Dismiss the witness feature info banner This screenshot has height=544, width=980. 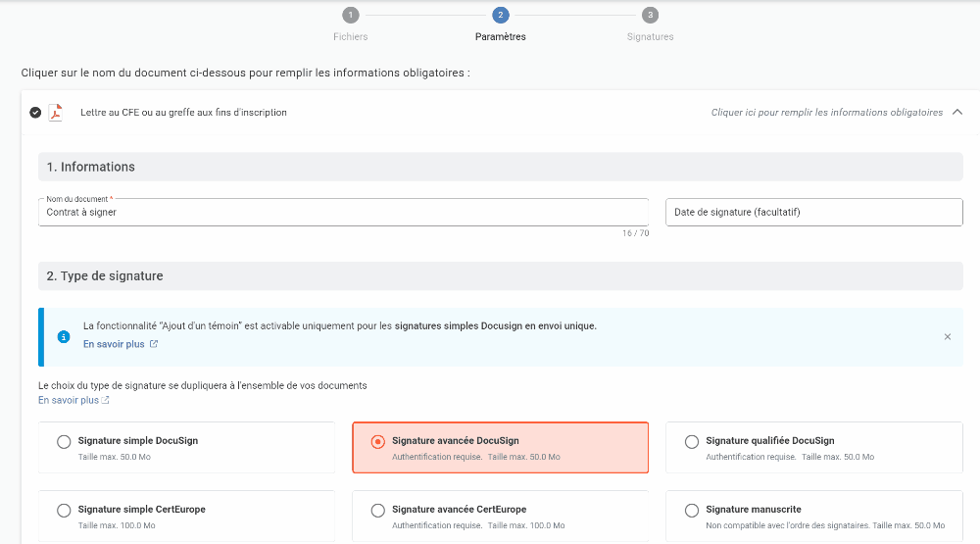(x=947, y=337)
